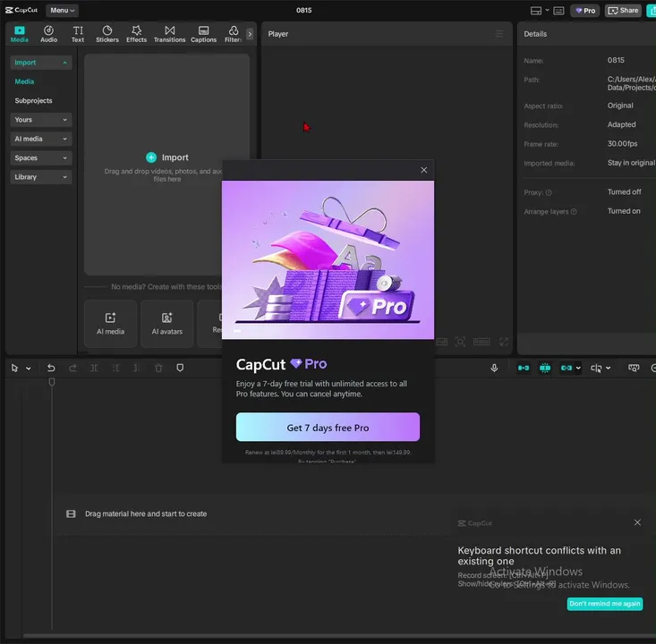Open the Audio tab

(x=48, y=34)
